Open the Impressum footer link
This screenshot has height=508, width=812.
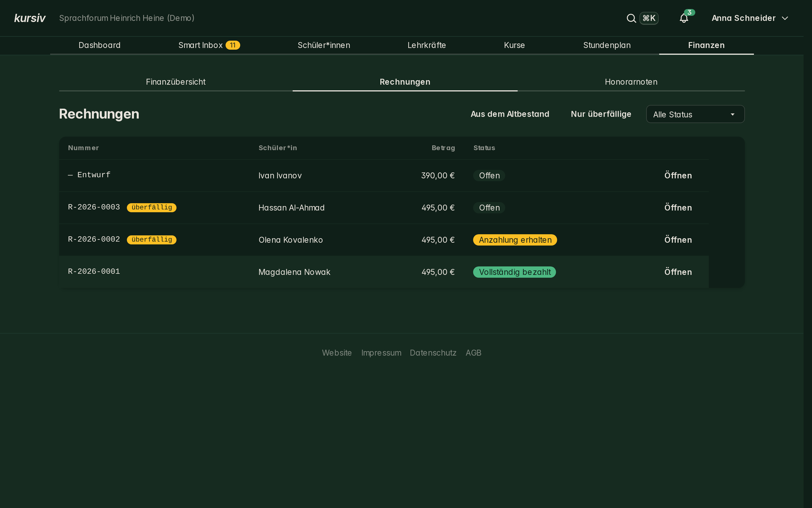[381, 353]
